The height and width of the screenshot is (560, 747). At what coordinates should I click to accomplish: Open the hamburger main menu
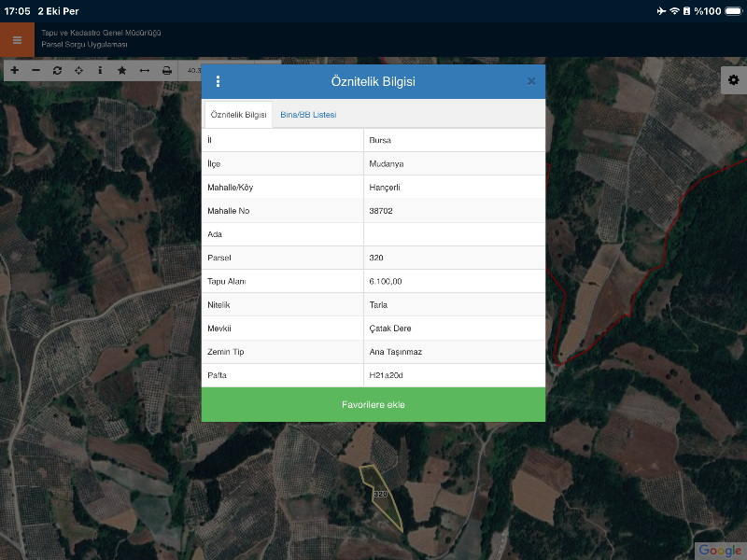click(x=17, y=40)
